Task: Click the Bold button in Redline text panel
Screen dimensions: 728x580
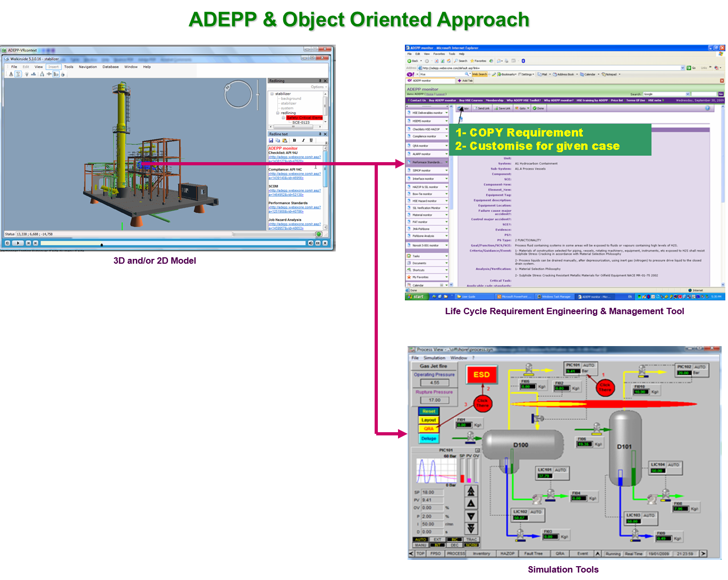Action: click(294, 140)
